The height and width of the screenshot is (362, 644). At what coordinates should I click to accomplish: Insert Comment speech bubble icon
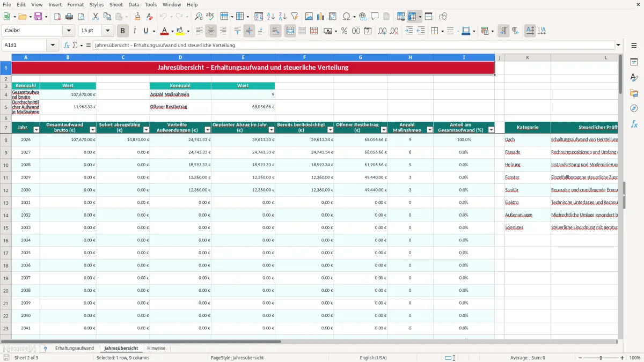(375, 17)
